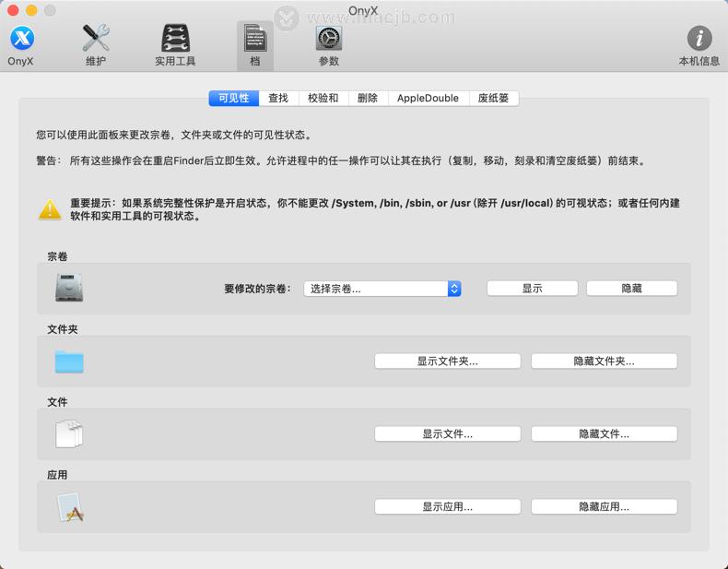Click the applications icon under 应用

pyautogui.click(x=70, y=507)
